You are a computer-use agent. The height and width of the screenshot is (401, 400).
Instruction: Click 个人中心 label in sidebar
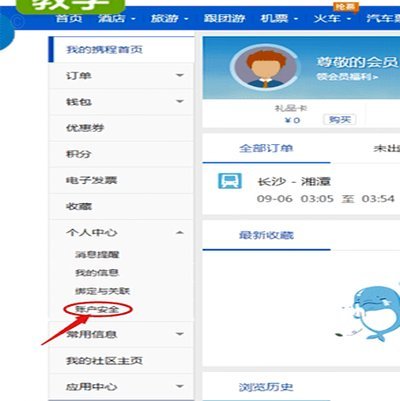point(92,232)
